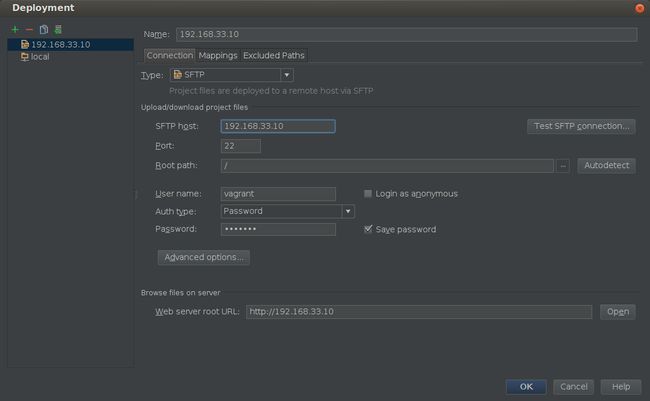Remove the selected deployment server
Screen dimensions: 650x401
29,29
